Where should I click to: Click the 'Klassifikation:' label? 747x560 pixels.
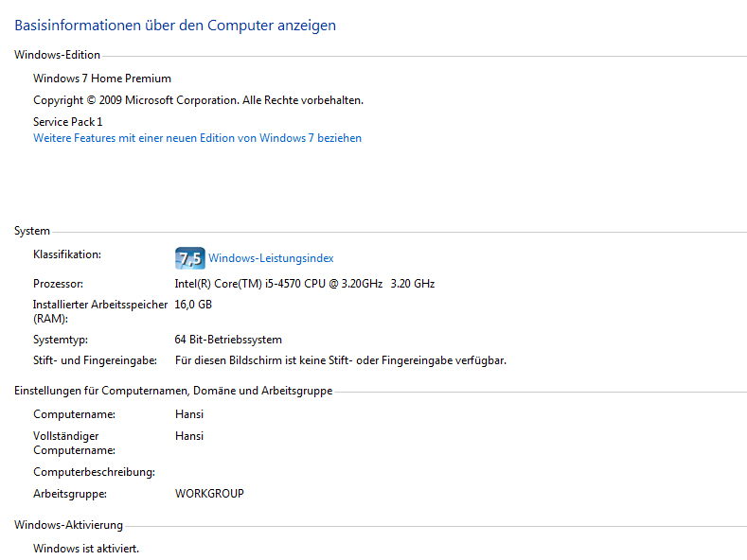click(x=67, y=254)
